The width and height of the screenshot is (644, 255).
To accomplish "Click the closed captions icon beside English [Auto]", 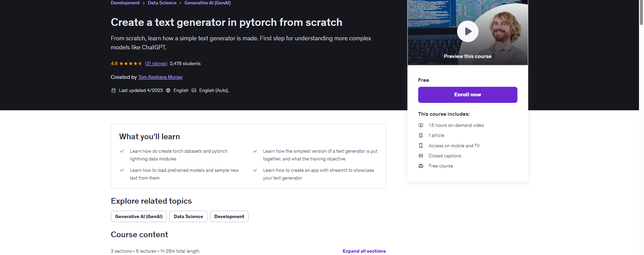I will coord(194,90).
